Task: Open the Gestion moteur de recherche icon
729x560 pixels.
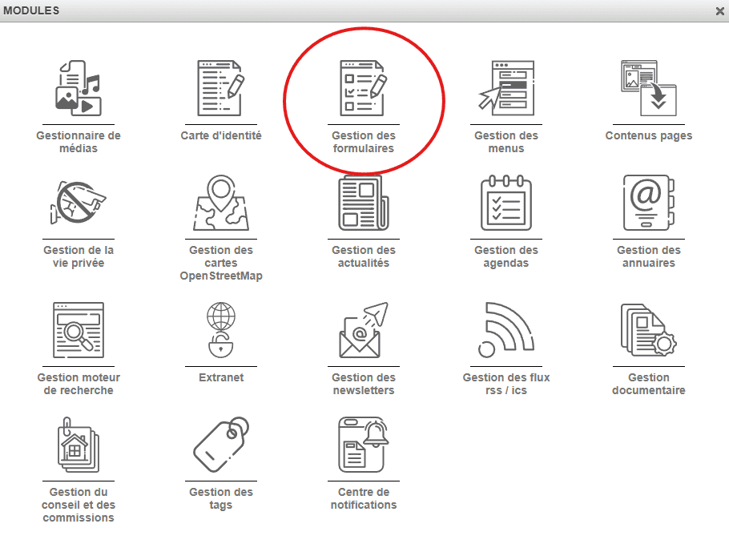Action: (x=79, y=330)
